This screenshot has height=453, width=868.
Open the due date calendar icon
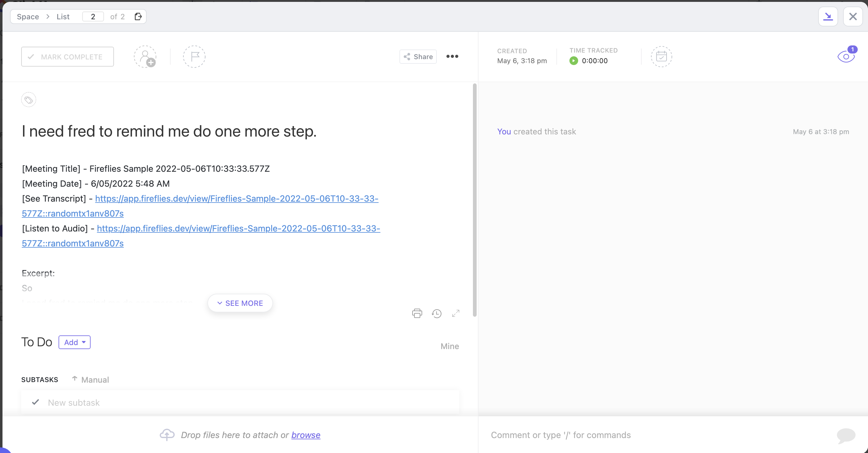coord(661,57)
